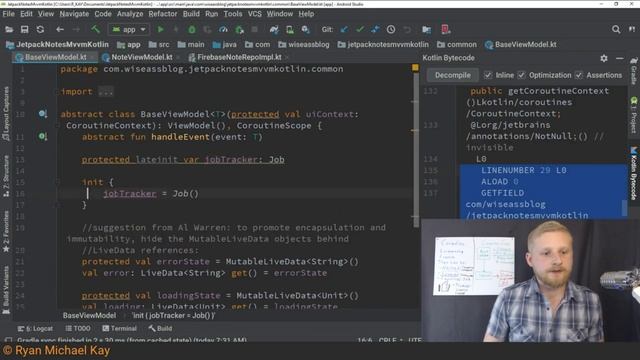640x360 pixels.
Task: Click the Synchronize refresh icon
Action: tap(40, 29)
